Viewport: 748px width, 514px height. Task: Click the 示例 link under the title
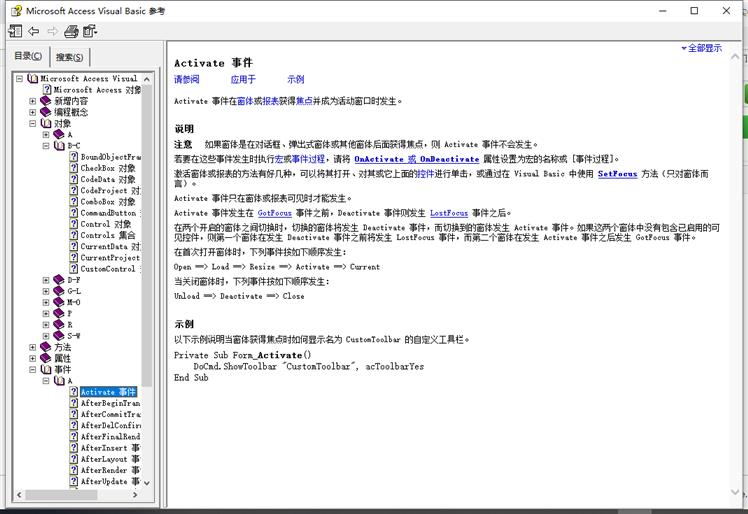pos(296,79)
